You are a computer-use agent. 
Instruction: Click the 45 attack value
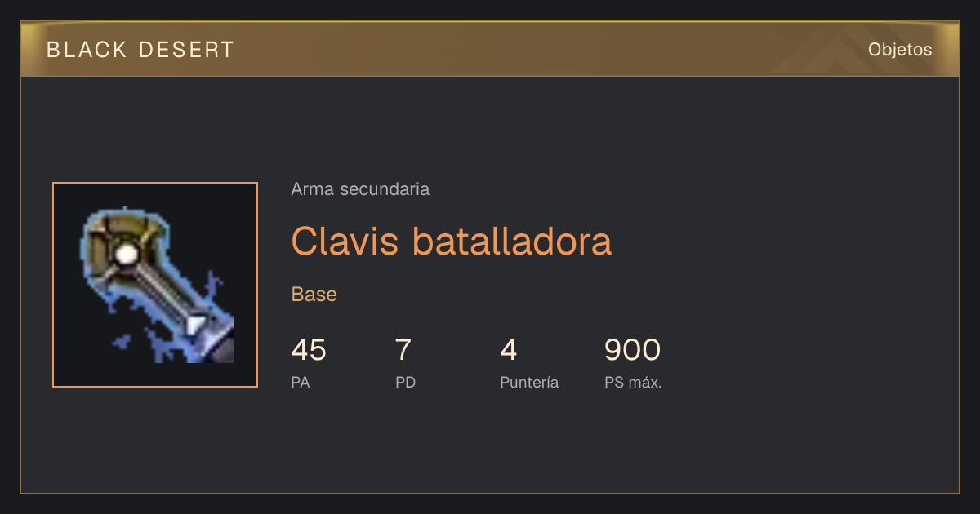[x=309, y=350]
